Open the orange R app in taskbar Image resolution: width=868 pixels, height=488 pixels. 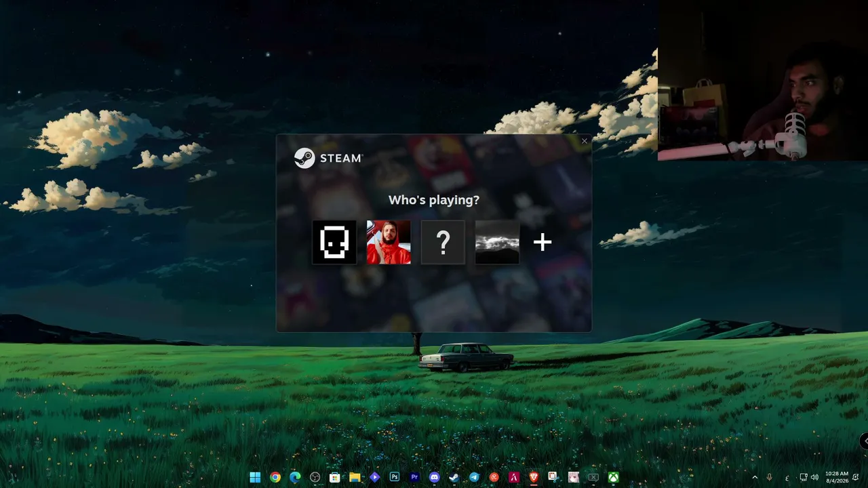[494, 477]
